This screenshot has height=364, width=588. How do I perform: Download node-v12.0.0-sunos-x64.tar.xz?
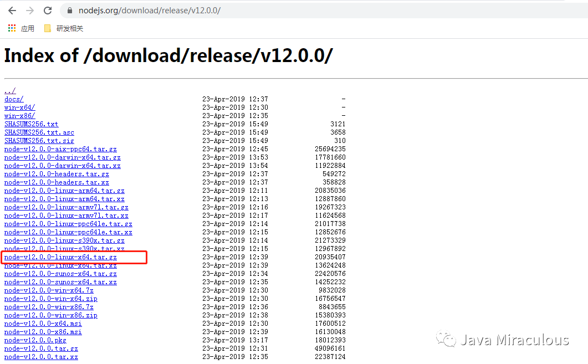pyautogui.click(x=60, y=282)
